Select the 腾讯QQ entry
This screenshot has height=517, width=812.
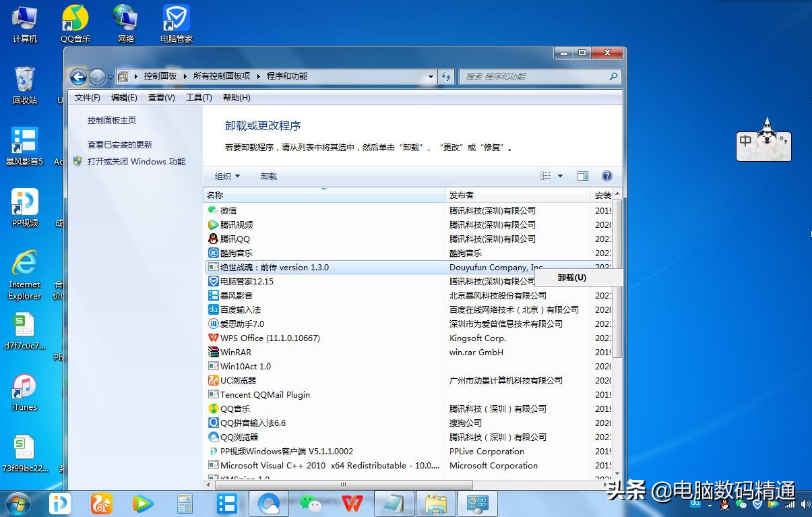[x=407, y=239]
